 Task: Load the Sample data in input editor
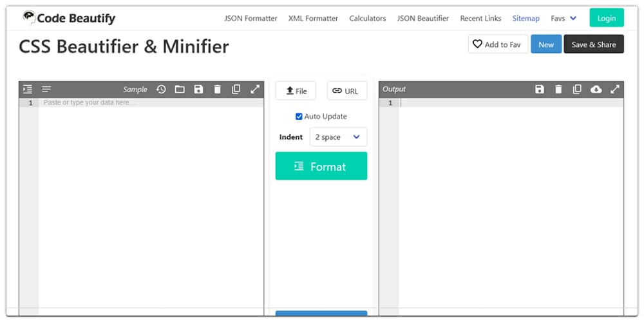(x=135, y=89)
